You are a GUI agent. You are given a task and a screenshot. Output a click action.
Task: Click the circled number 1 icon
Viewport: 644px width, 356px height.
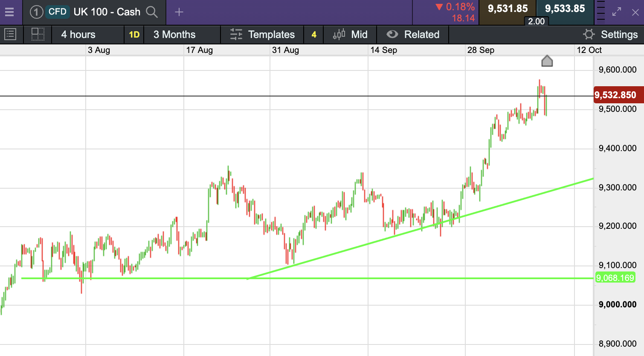click(37, 12)
